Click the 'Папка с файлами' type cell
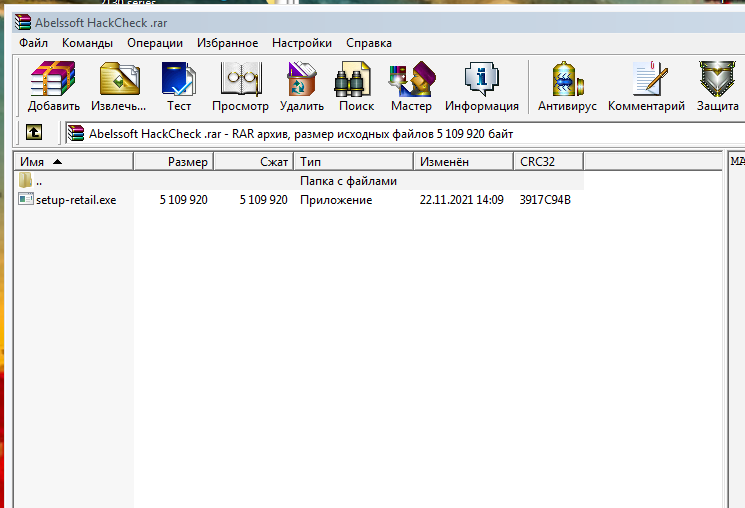Image resolution: width=745 pixels, height=508 pixels. (348, 181)
